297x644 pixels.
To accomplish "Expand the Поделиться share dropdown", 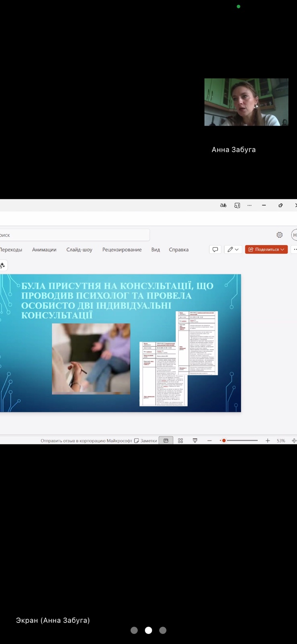I will tap(283, 250).
